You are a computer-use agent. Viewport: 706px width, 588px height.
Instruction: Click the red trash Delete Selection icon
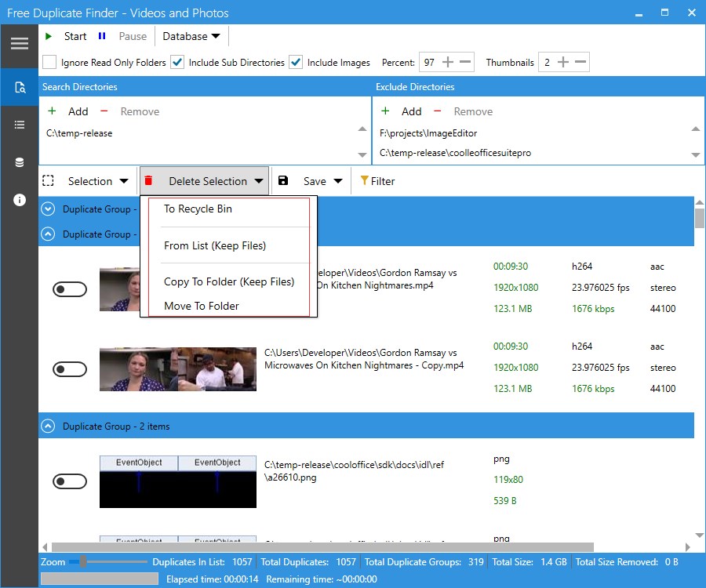[x=148, y=181]
